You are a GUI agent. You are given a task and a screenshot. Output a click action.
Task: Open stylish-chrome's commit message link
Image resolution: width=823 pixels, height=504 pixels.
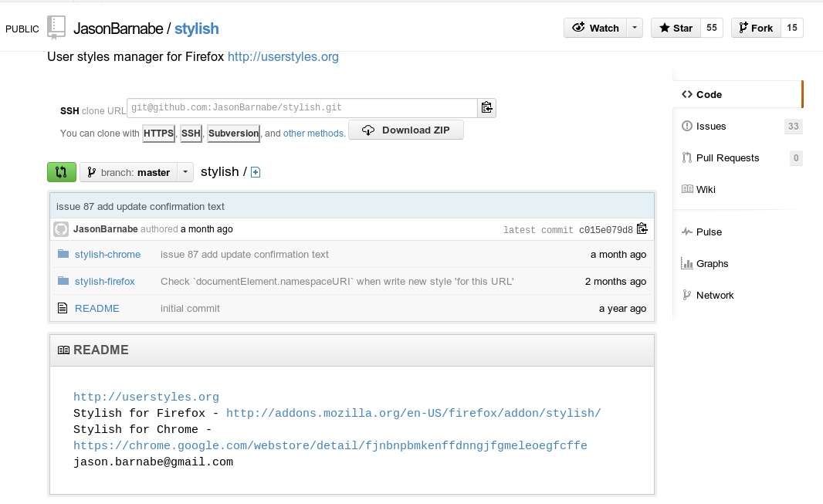(245, 255)
